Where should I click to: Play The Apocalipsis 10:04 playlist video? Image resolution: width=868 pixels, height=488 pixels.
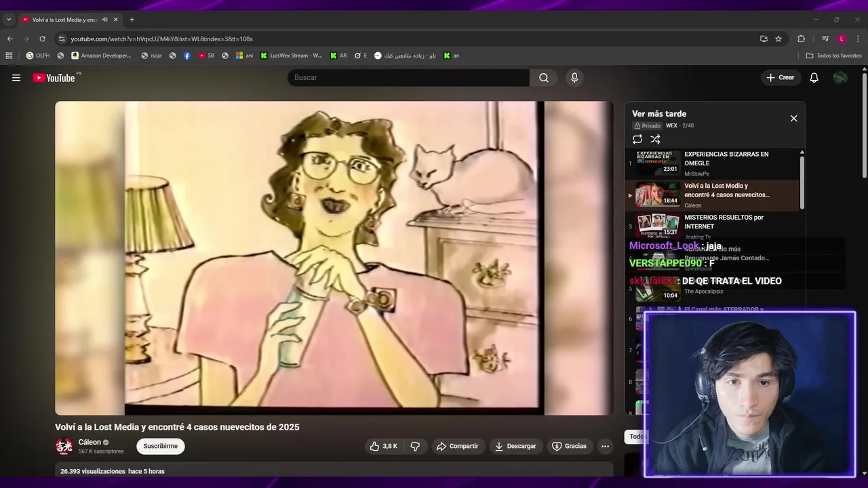pos(712,289)
